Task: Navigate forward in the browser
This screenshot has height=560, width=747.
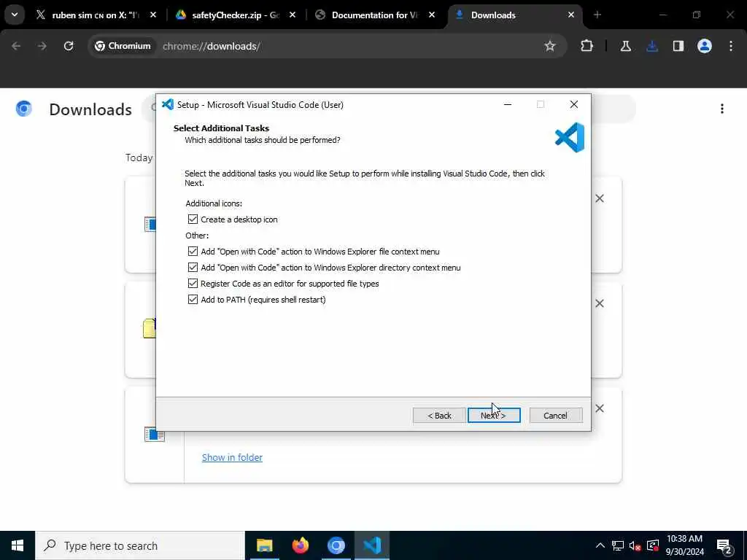Action: 42,46
